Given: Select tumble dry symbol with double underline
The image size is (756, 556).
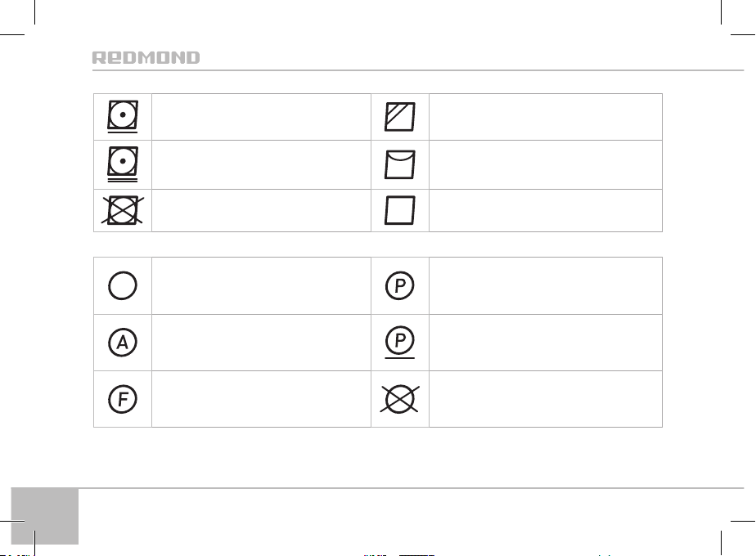Looking at the screenshot, I should pos(123,164).
